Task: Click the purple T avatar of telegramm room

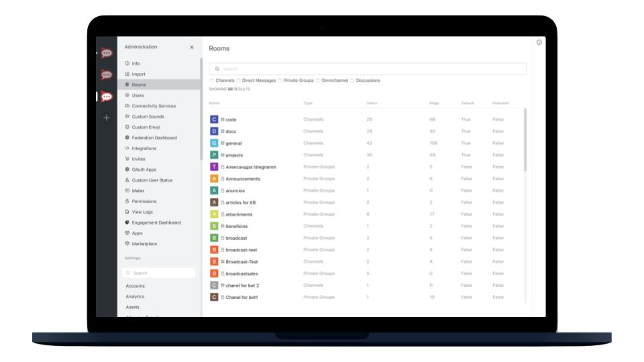Action: point(214,167)
